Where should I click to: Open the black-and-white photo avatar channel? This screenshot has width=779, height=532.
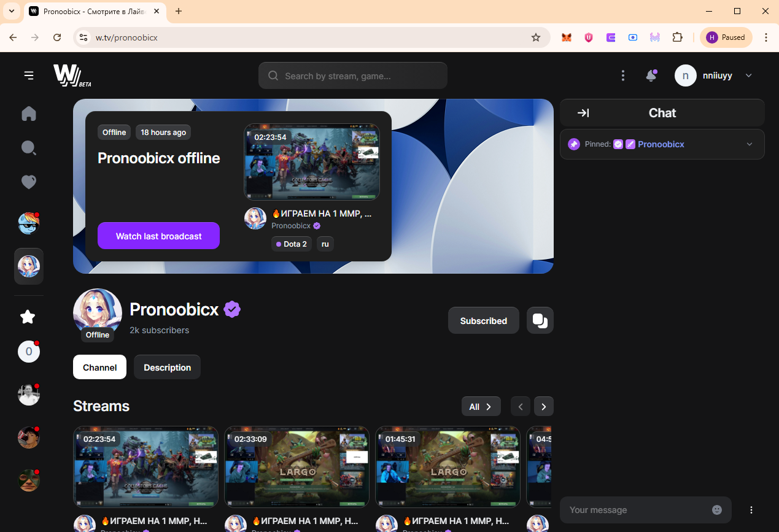click(x=29, y=394)
